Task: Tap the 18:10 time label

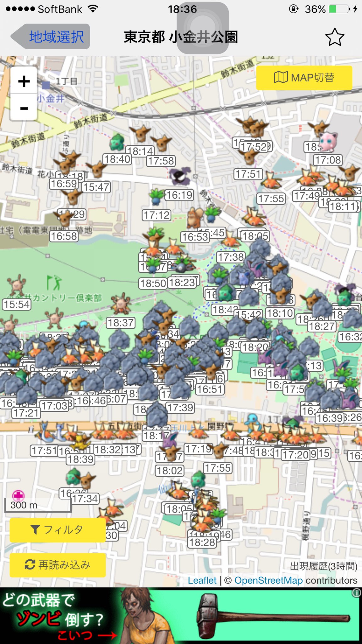Action: 280,314
